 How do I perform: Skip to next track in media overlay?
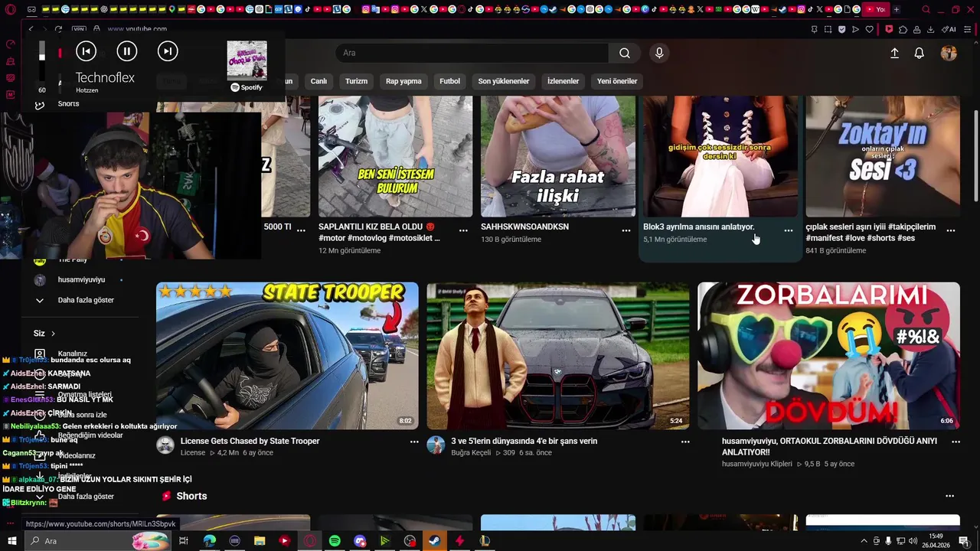[x=168, y=51]
